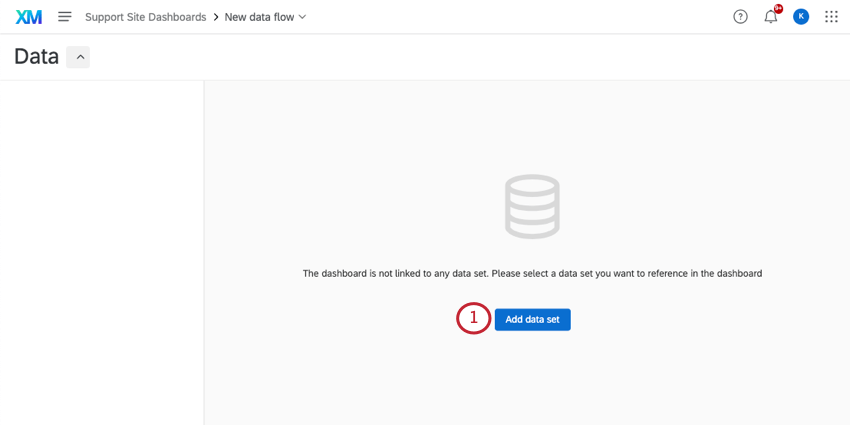This screenshot has width=850, height=425.
Task: Click the not linked data set message
Action: tap(532, 274)
